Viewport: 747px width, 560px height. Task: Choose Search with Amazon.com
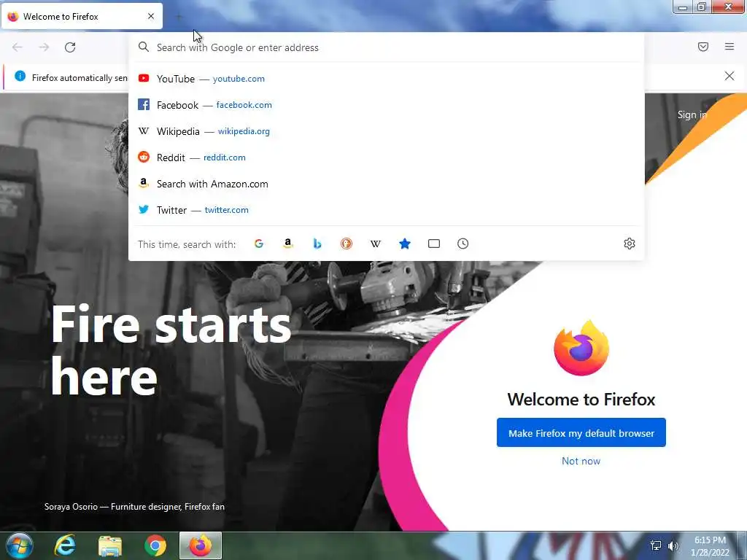click(386, 184)
